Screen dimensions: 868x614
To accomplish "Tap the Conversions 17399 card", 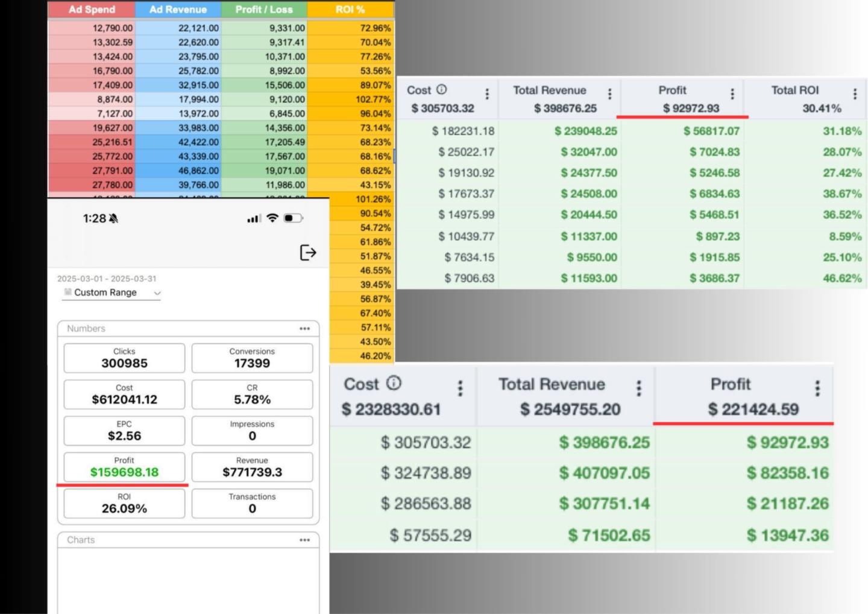I will pyautogui.click(x=252, y=358).
